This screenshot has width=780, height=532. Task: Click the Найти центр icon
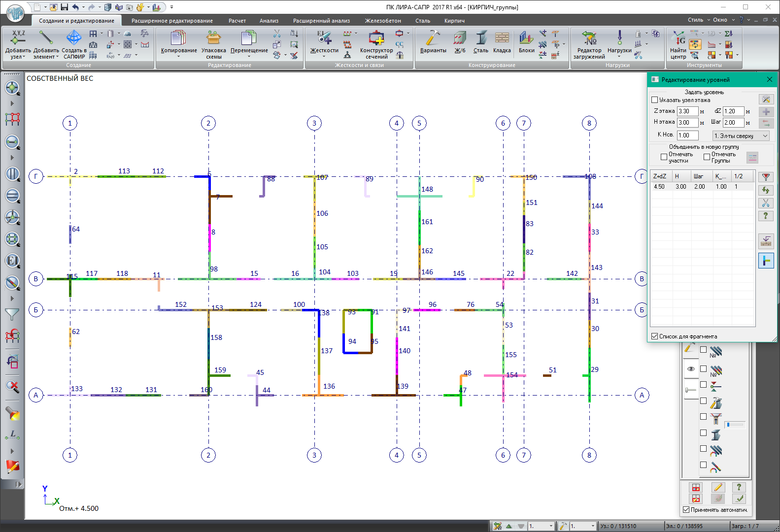[678, 38]
